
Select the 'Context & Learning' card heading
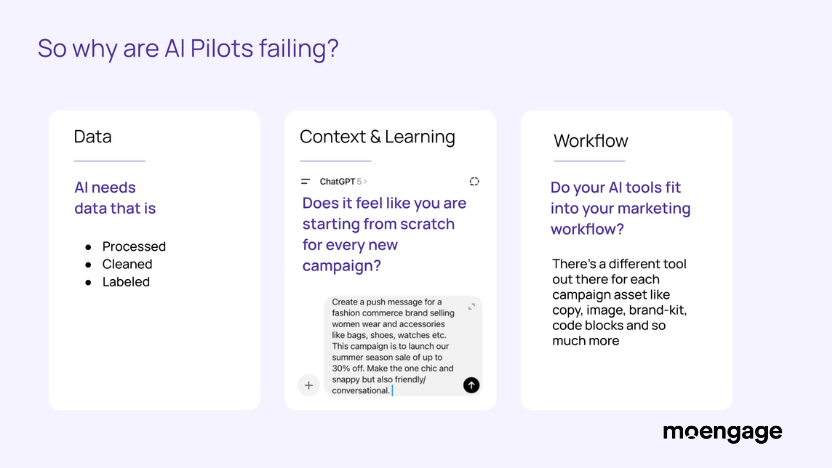click(x=377, y=137)
